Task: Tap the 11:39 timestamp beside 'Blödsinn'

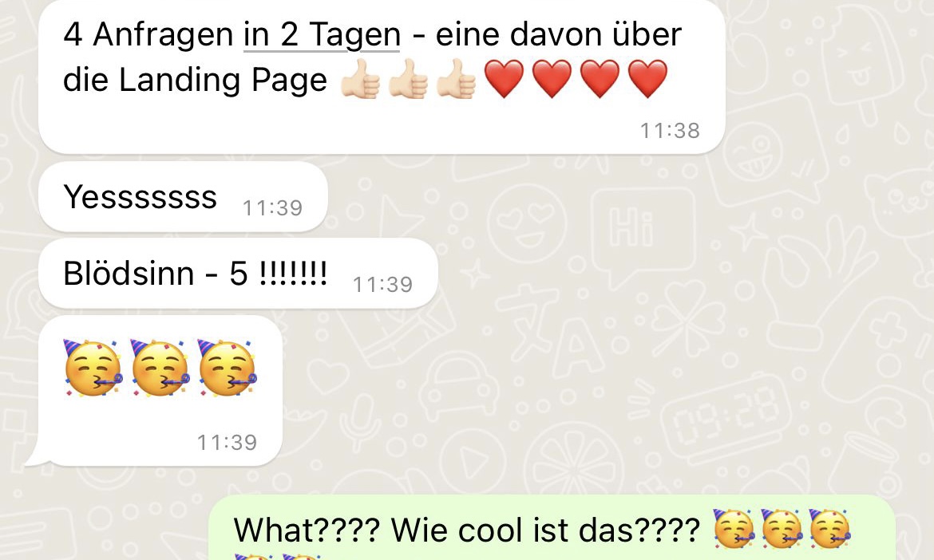Action: coord(382,285)
